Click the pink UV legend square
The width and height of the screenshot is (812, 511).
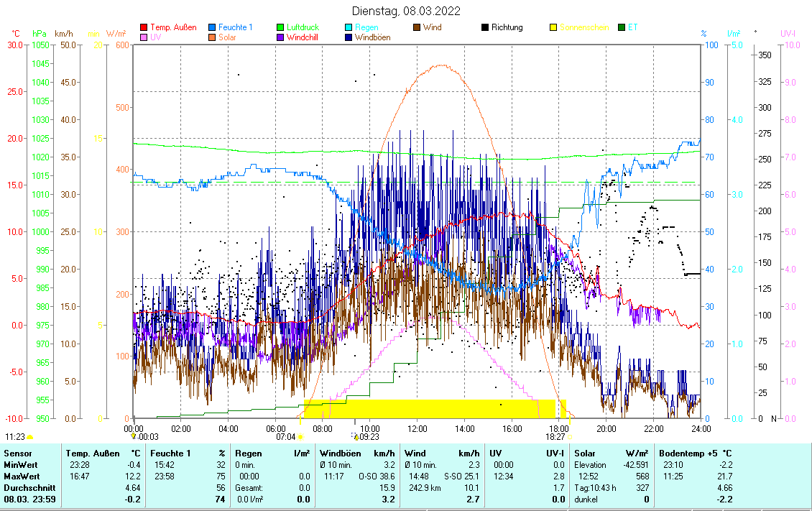point(144,37)
